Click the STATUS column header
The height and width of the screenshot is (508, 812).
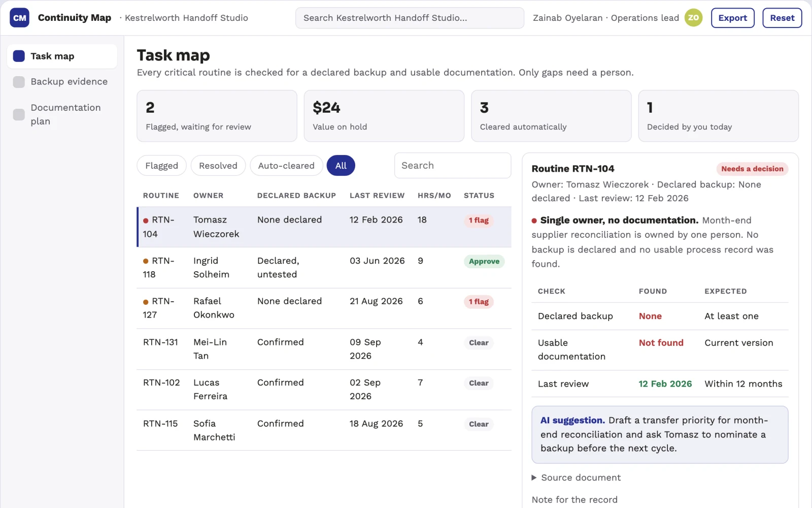pyautogui.click(x=479, y=196)
